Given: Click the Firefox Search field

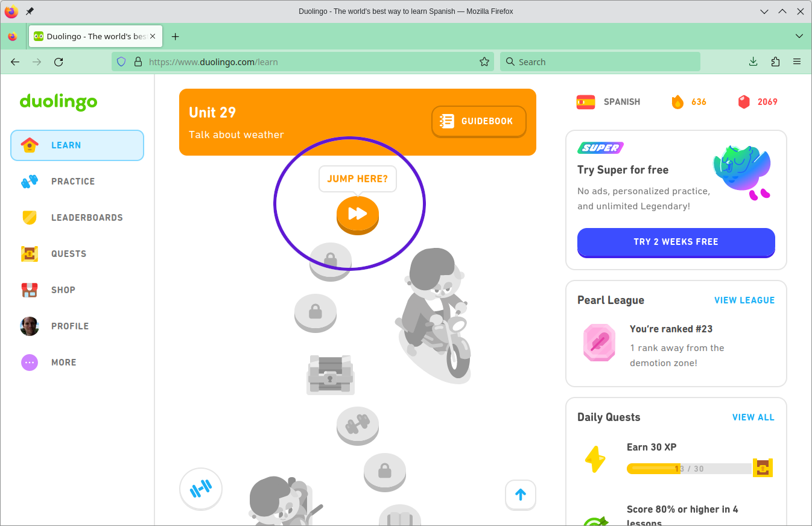Looking at the screenshot, I should click(x=600, y=62).
